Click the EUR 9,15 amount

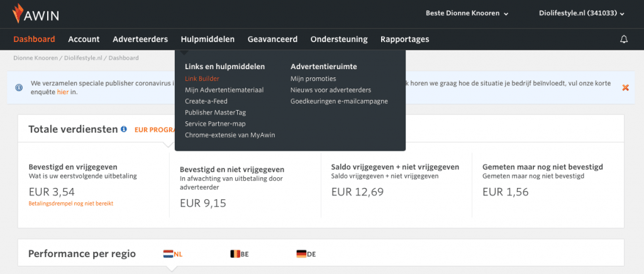[203, 203]
